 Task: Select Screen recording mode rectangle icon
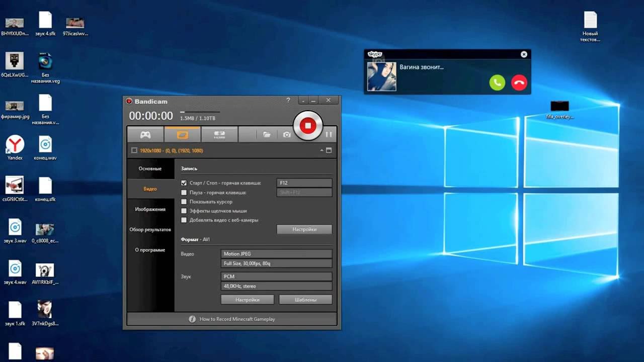click(x=182, y=135)
